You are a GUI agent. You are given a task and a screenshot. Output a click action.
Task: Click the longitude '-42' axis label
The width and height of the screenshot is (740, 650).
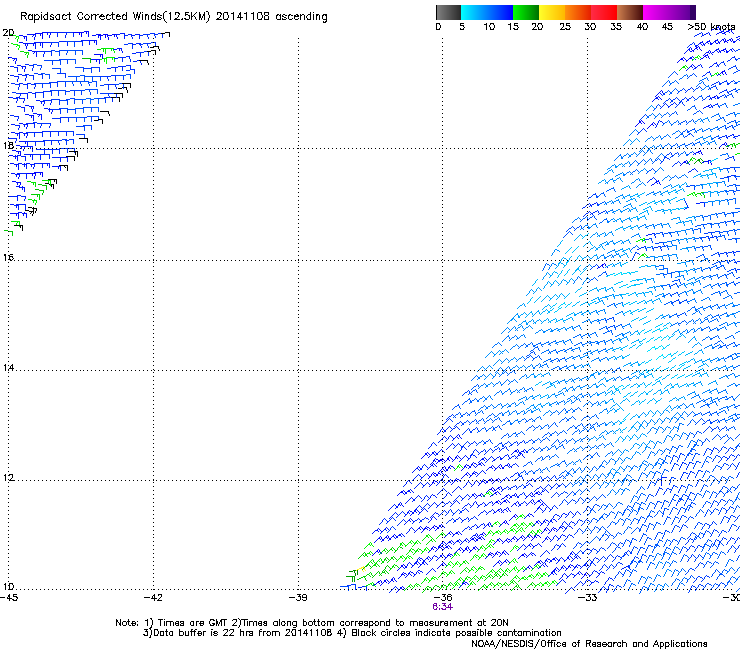[x=153, y=598]
